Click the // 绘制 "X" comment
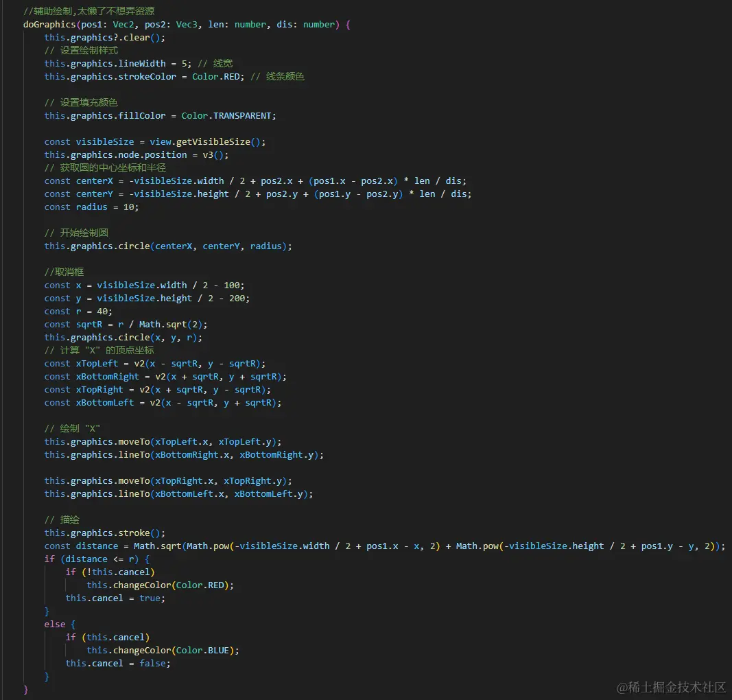This screenshot has height=700, width=732. [72, 429]
